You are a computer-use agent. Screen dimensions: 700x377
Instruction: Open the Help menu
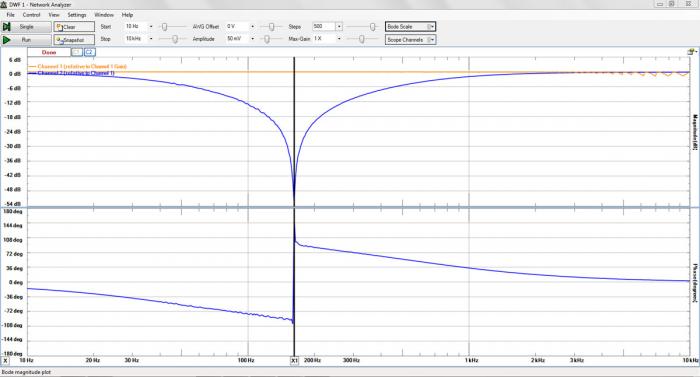click(x=128, y=15)
